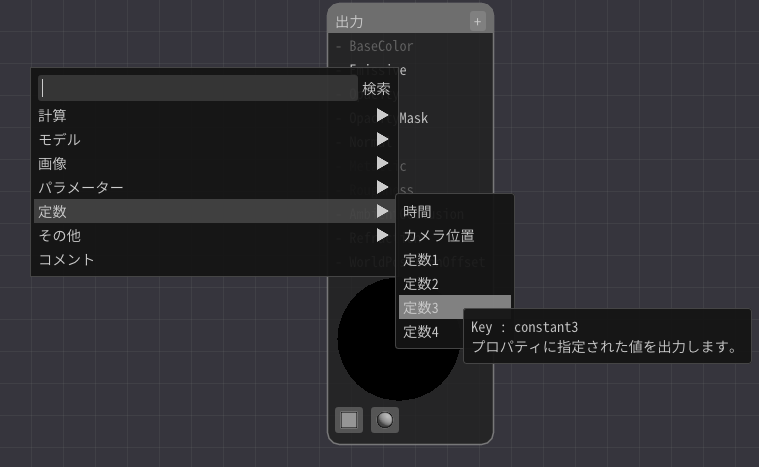Select the コメント menu entry
This screenshot has width=759, height=467.
(x=66, y=259)
